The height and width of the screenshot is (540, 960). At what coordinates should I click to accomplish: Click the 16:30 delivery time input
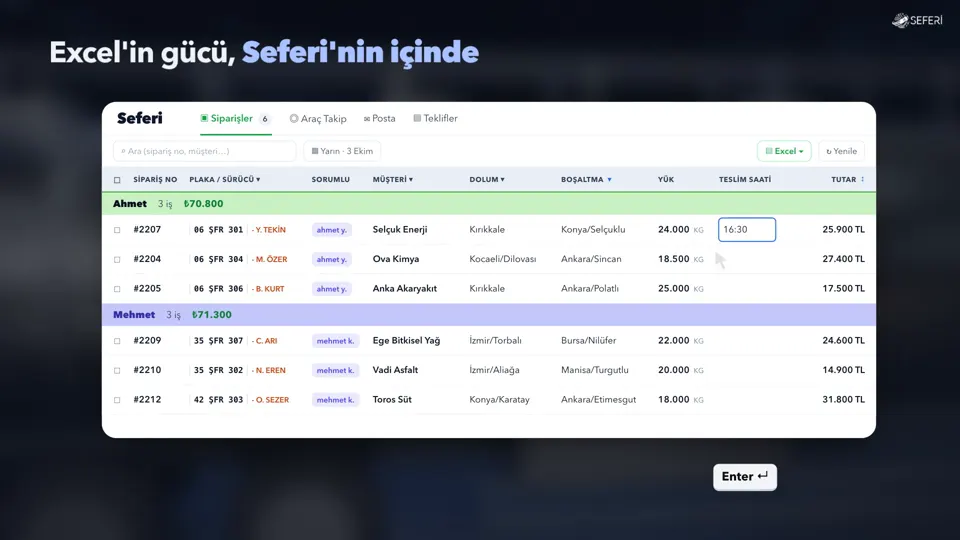click(747, 230)
